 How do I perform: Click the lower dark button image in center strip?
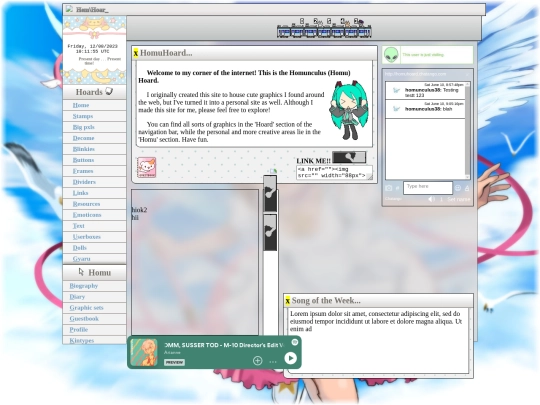(x=270, y=233)
